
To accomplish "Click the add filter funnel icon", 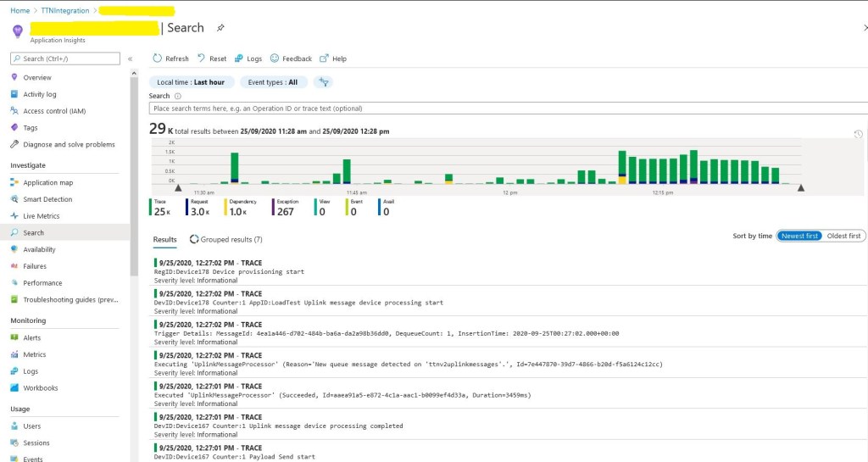I will 323,82.
